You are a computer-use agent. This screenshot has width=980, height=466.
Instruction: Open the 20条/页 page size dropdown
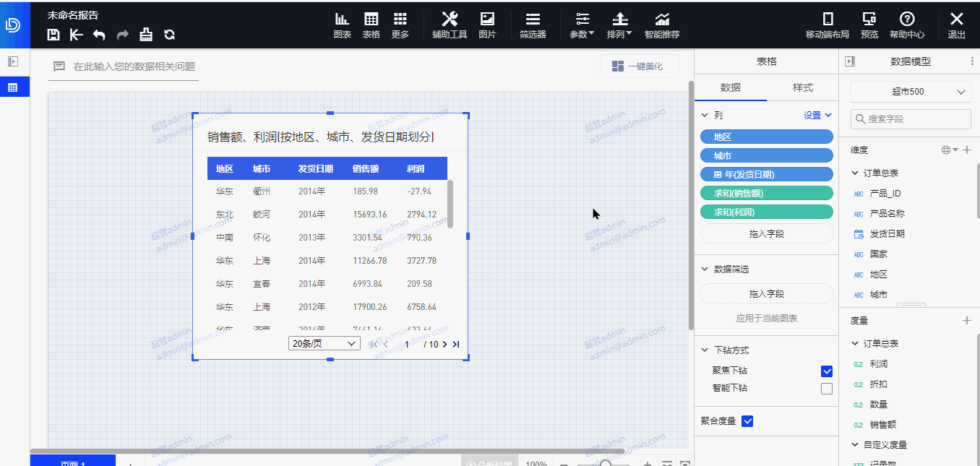(324, 344)
